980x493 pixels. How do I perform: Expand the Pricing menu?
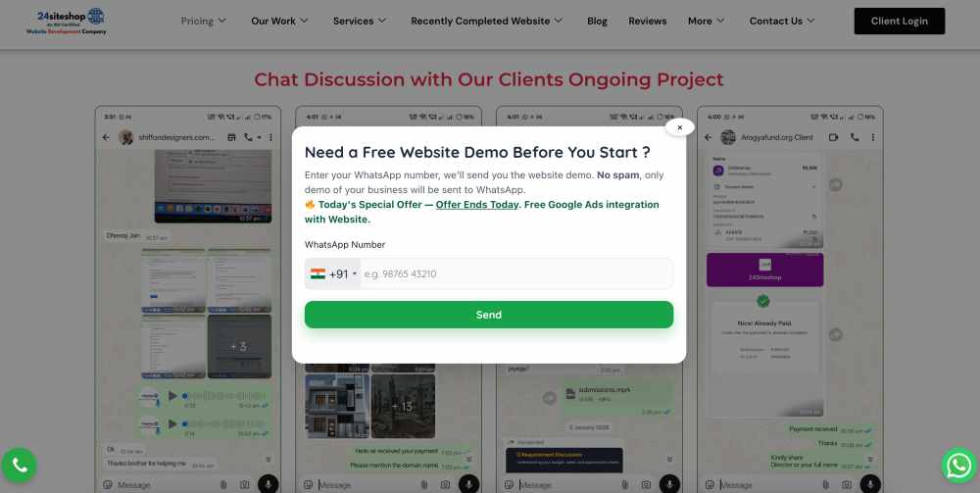(x=204, y=21)
